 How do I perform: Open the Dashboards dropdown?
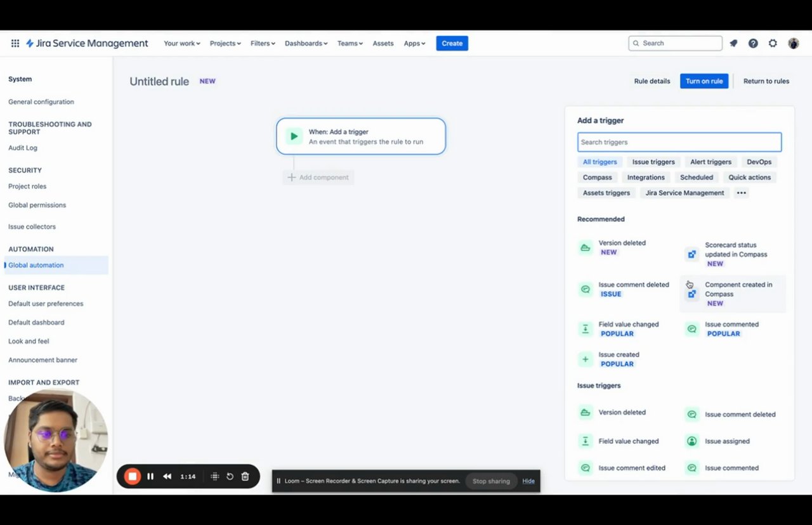(x=306, y=43)
